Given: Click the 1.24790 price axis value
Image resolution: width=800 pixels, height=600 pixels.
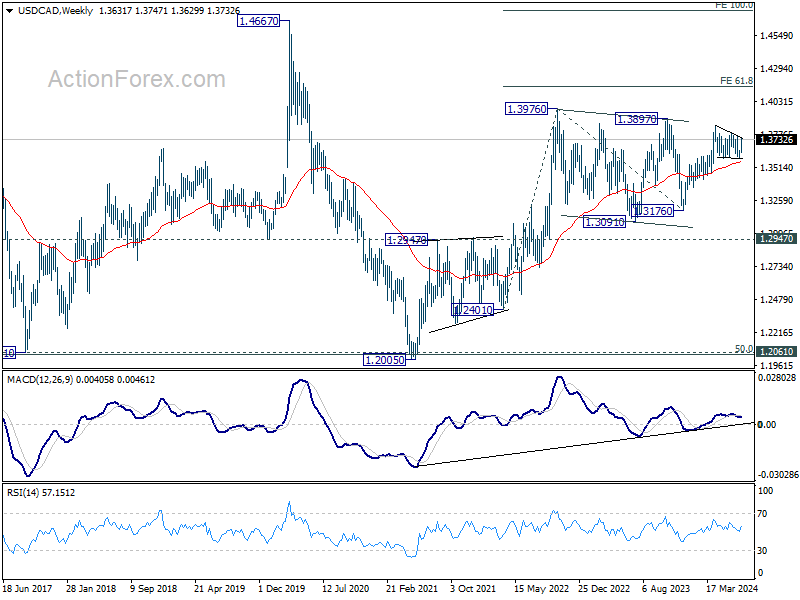Looking at the screenshot, I should pos(777,299).
